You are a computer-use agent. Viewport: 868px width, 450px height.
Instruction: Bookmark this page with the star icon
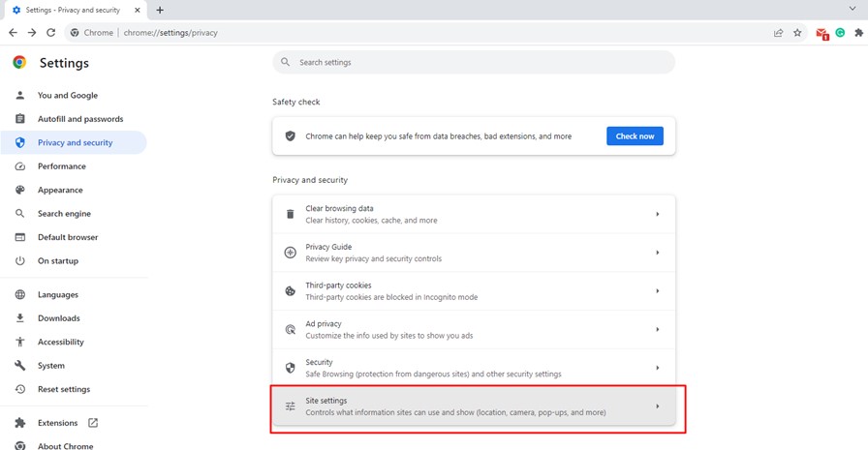797,32
